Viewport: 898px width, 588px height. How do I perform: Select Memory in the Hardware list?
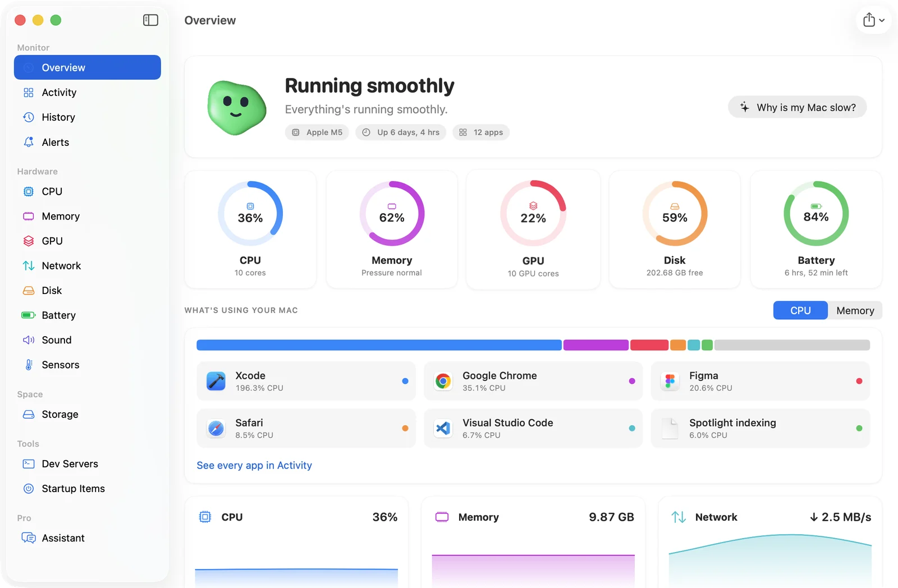[x=88, y=216]
